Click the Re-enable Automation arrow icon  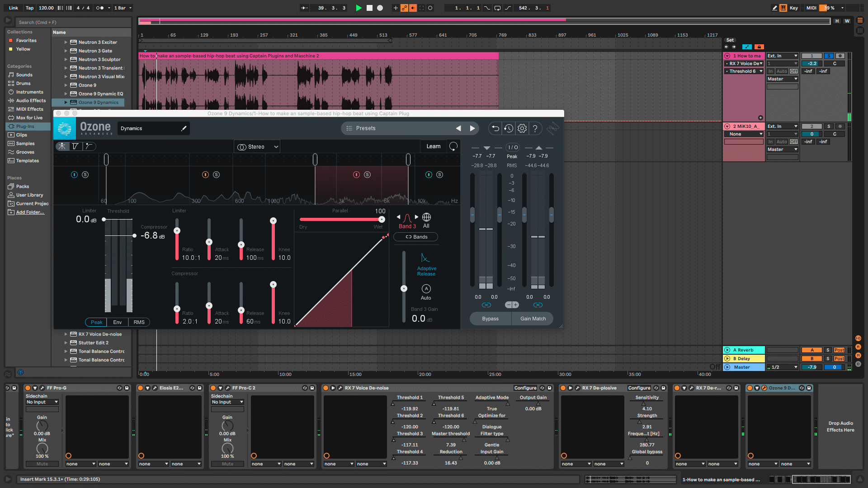(413, 8)
